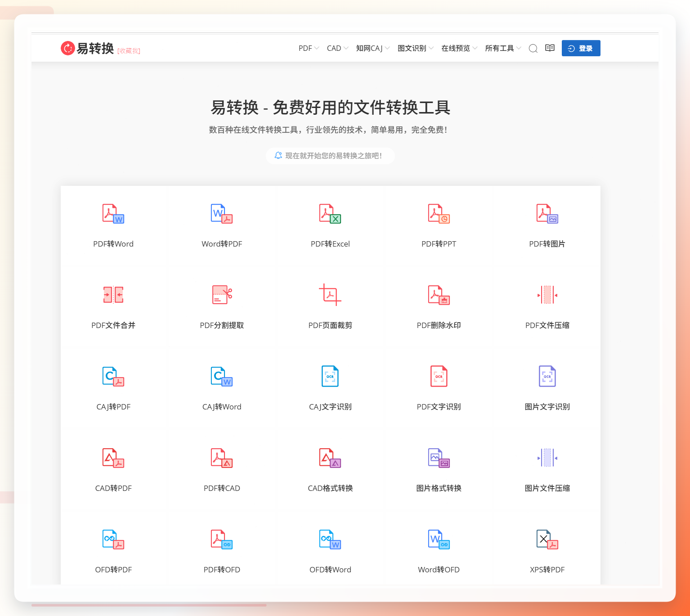The width and height of the screenshot is (690, 616).
Task: Click the 登录 login button
Action: point(581,48)
